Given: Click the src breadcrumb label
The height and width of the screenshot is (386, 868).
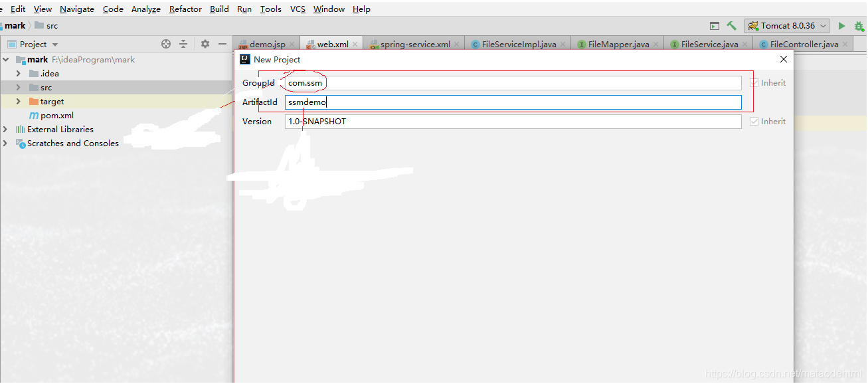Looking at the screenshot, I should tap(52, 25).
